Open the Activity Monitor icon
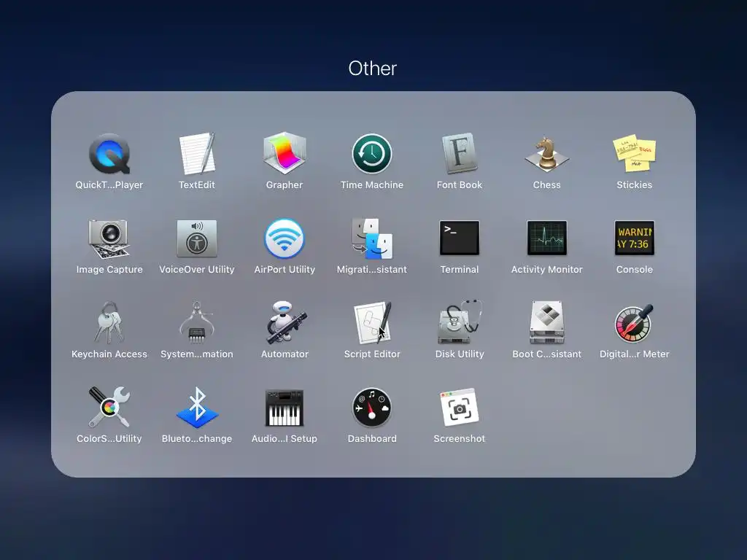 tap(547, 238)
